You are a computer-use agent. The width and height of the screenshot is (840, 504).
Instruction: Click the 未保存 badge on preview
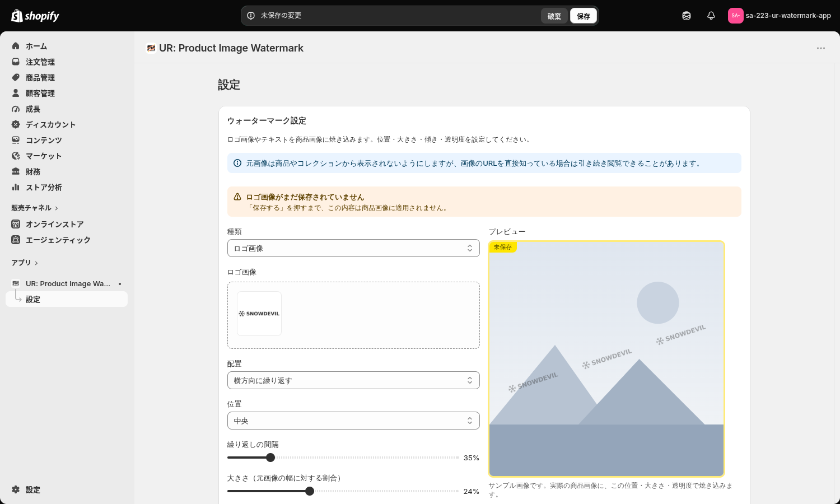pyautogui.click(x=502, y=247)
